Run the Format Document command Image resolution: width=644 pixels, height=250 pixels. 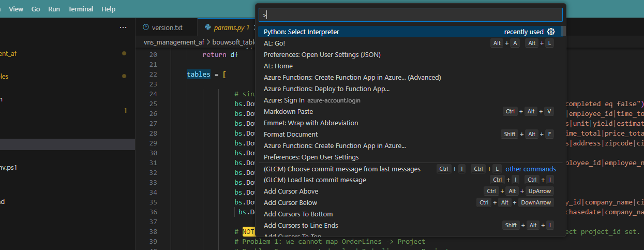click(x=410, y=134)
